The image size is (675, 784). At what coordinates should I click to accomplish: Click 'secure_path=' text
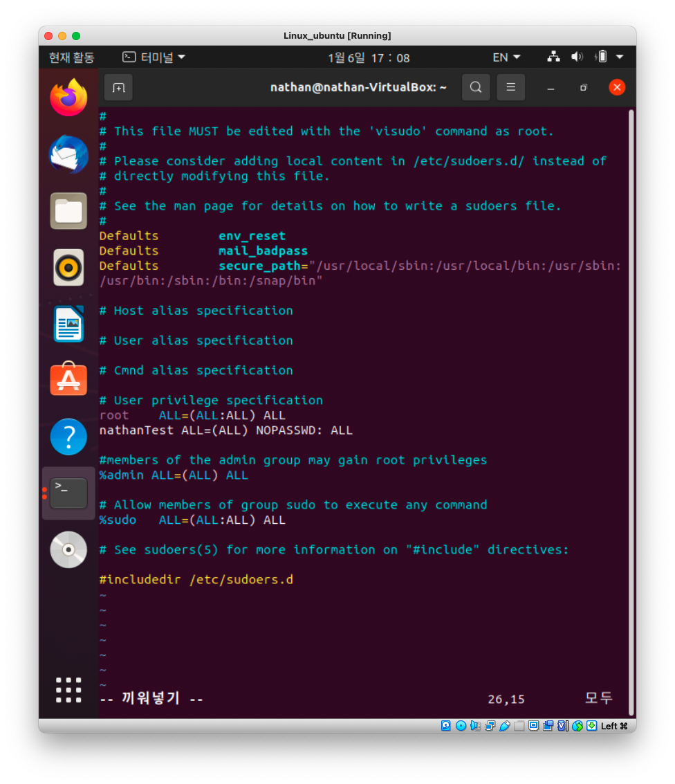[x=263, y=266]
